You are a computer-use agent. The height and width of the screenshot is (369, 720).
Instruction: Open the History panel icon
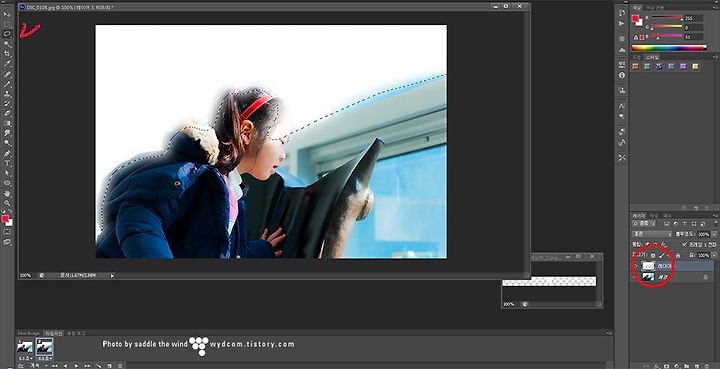pyautogui.click(x=622, y=13)
